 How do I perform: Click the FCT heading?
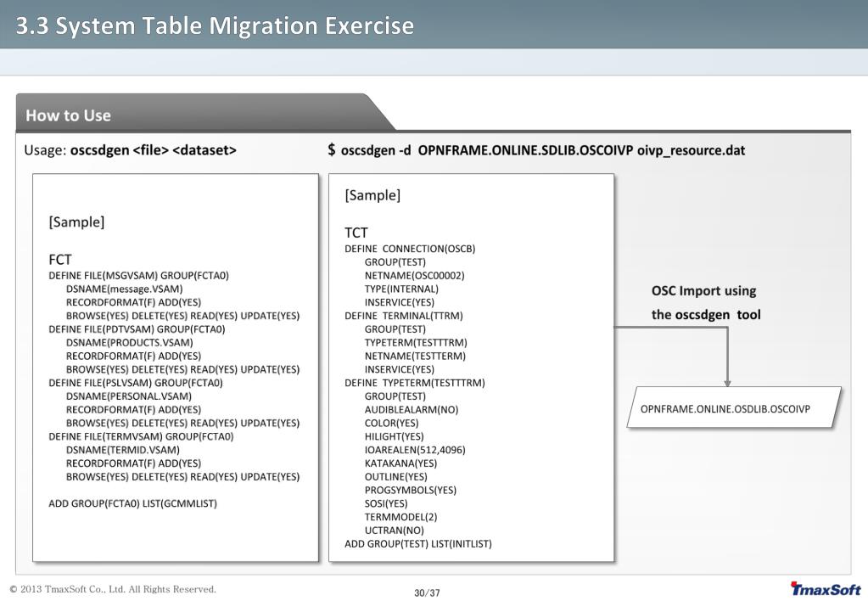pyautogui.click(x=59, y=260)
